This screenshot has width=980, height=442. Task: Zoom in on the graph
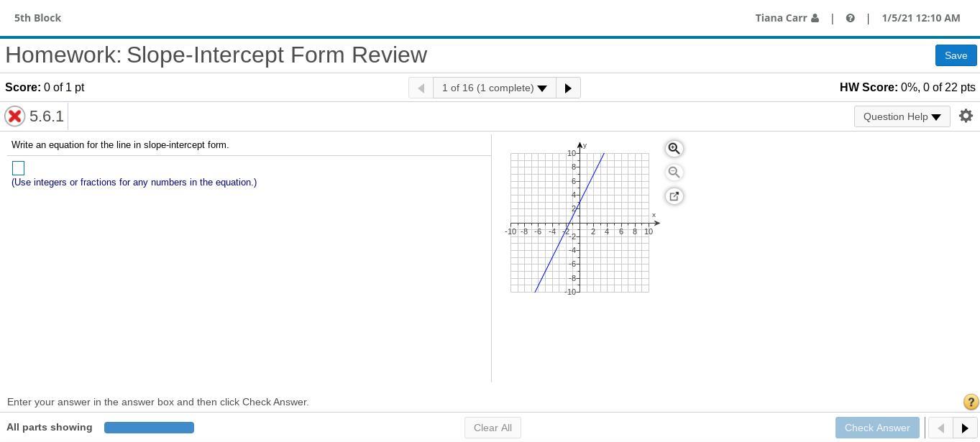pos(674,149)
